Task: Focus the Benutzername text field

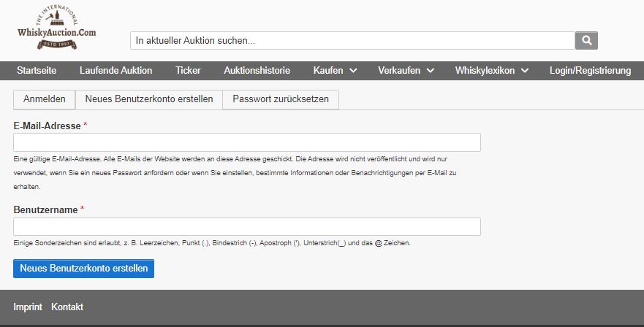Action: click(247, 226)
